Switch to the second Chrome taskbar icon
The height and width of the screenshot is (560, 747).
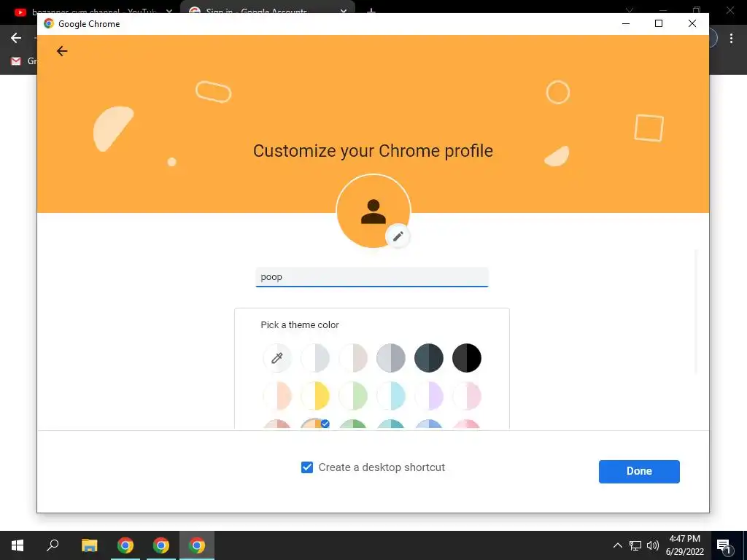coord(161,545)
